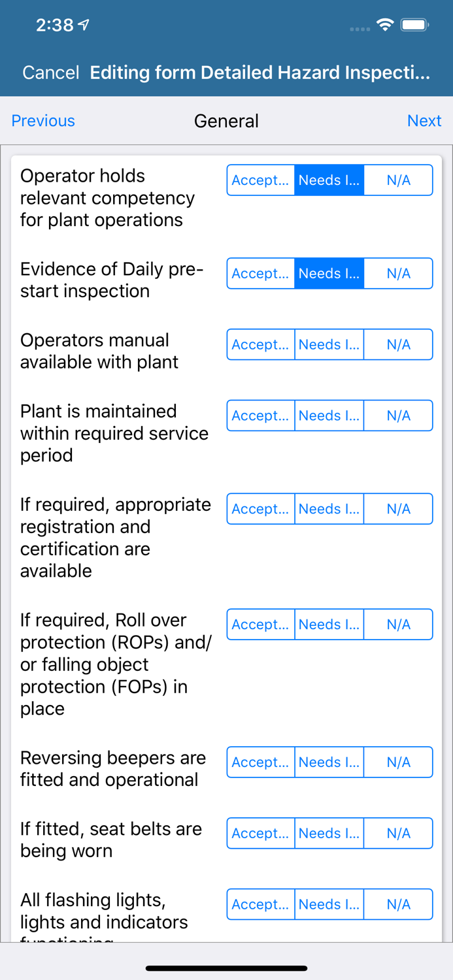Select N/A for operator competency

pyautogui.click(x=398, y=180)
